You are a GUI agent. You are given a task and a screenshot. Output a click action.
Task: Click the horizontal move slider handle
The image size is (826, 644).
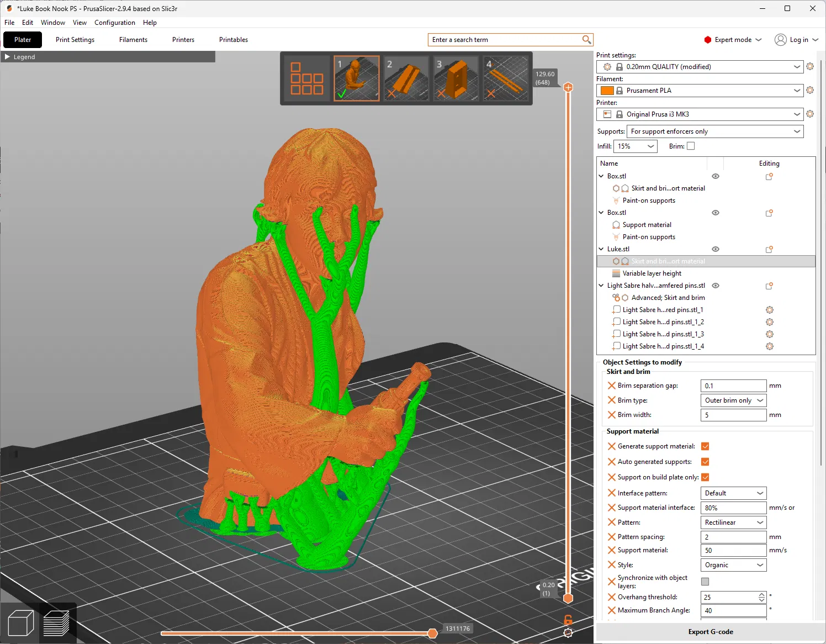tap(432, 633)
